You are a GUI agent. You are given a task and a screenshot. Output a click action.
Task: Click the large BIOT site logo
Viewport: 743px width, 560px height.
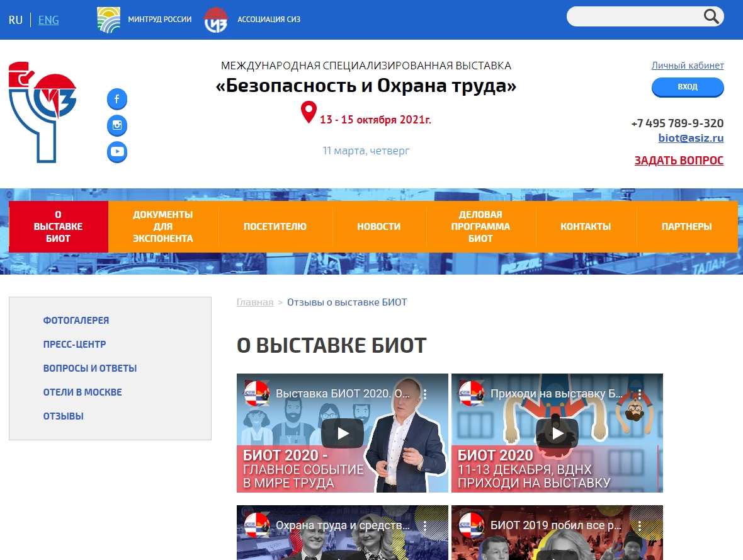pyautogui.click(x=42, y=112)
